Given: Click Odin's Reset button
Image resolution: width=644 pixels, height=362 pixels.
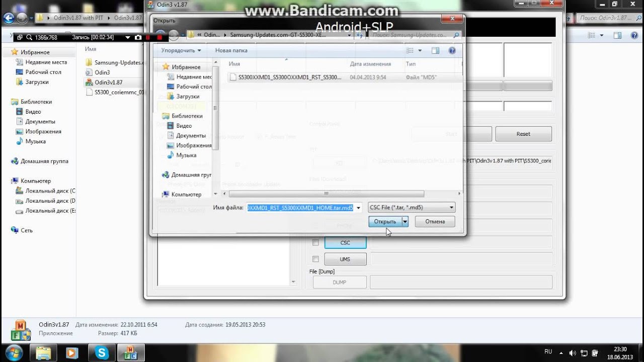Looking at the screenshot, I should 523,134.
